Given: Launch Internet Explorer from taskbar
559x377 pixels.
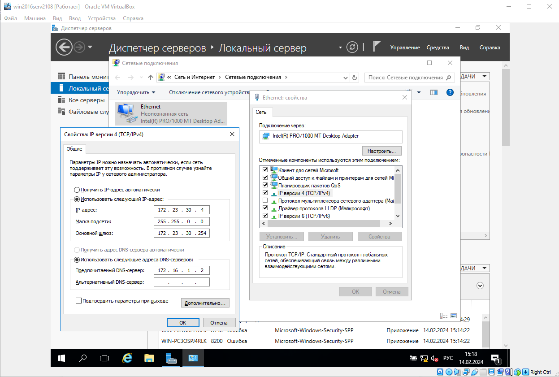Looking at the screenshot, I should [127, 358].
